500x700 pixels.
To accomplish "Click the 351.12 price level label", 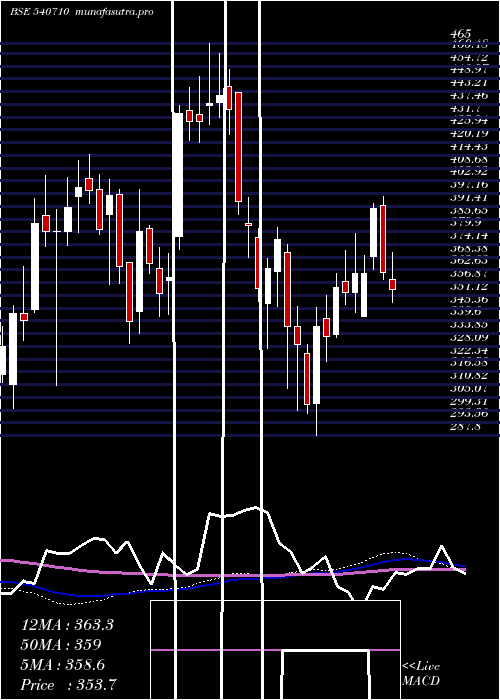I will click(x=468, y=286).
